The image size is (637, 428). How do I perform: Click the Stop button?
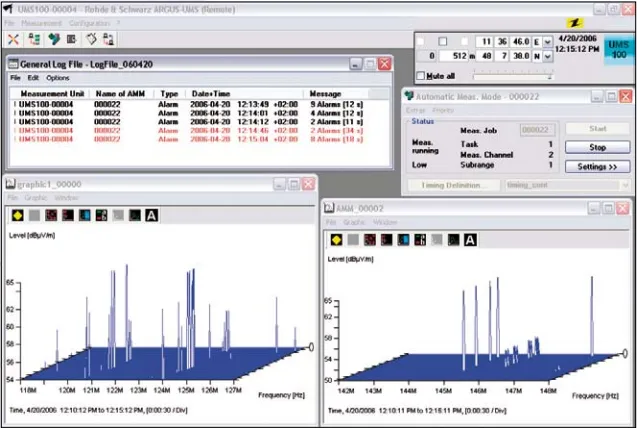click(598, 147)
